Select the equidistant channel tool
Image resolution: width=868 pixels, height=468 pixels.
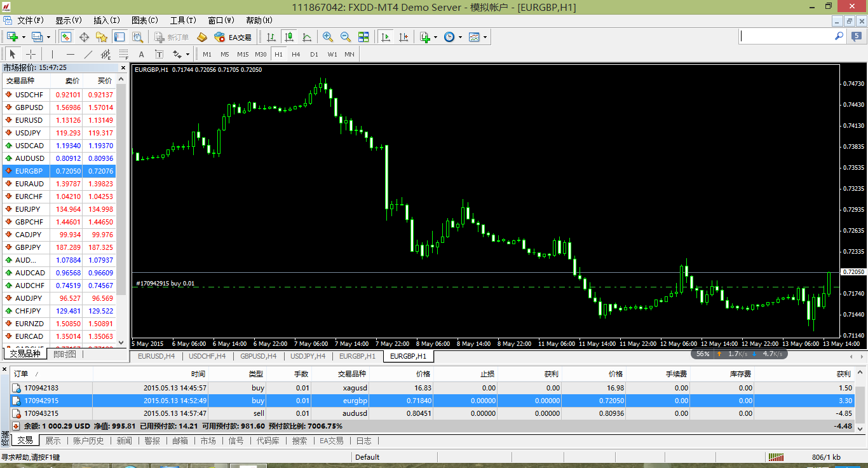coord(105,54)
